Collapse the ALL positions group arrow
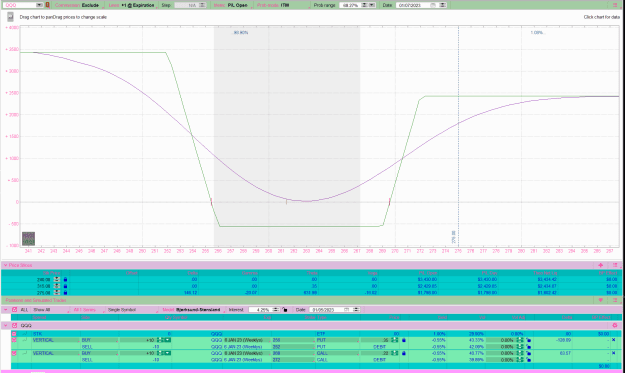The width and height of the screenshot is (625, 373). click(x=6, y=310)
